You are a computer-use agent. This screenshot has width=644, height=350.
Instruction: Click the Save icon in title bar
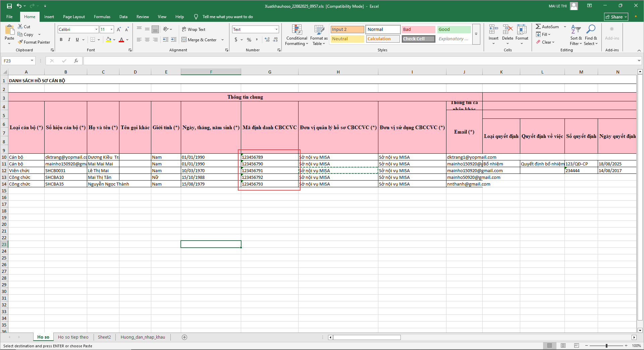(x=9, y=6)
